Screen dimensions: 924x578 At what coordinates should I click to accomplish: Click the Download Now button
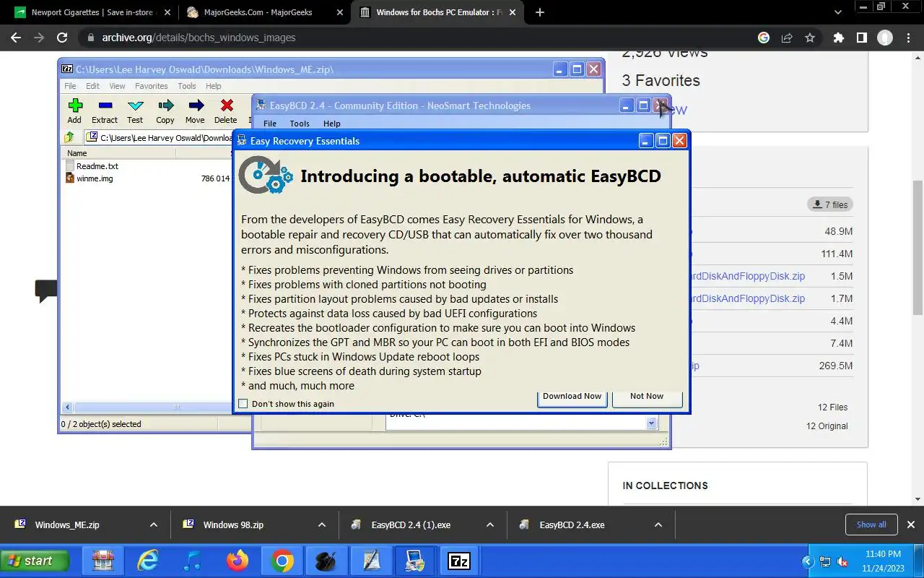click(572, 397)
